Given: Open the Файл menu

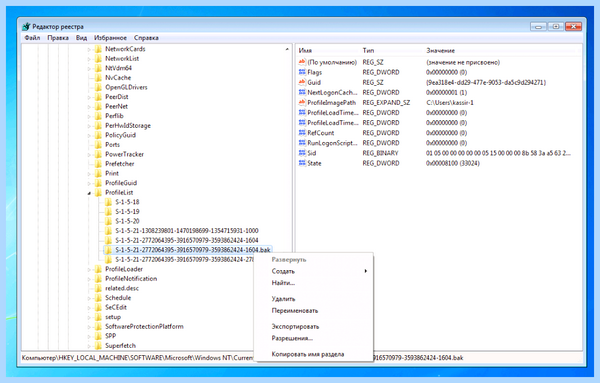Looking at the screenshot, I should (x=32, y=38).
